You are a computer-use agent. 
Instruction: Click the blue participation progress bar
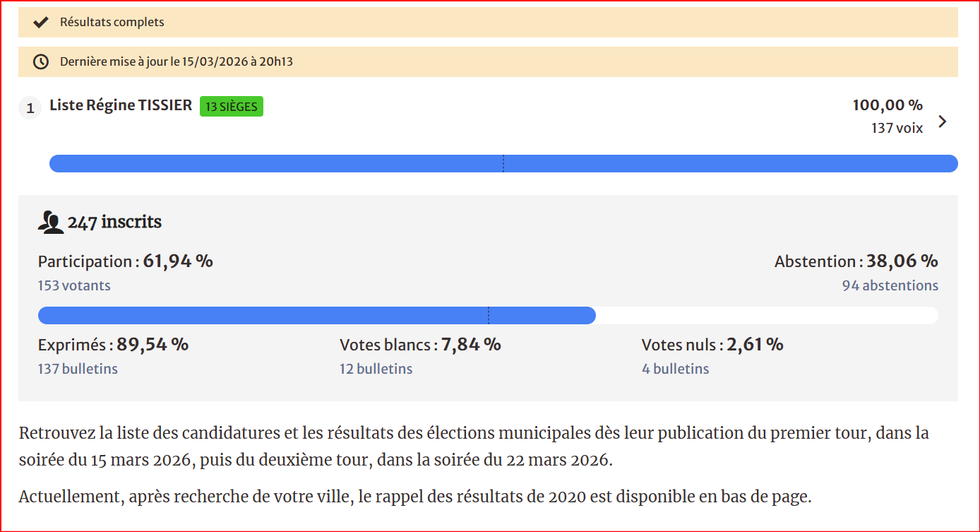(318, 315)
